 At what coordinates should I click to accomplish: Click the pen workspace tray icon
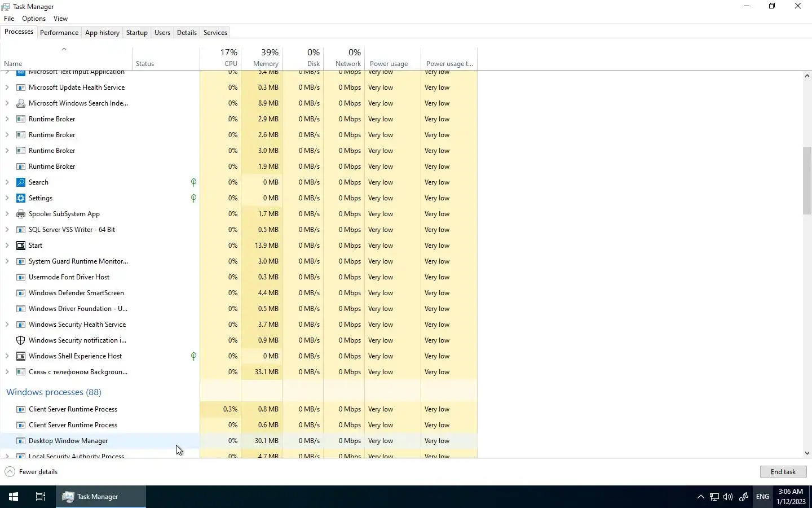[x=744, y=497]
